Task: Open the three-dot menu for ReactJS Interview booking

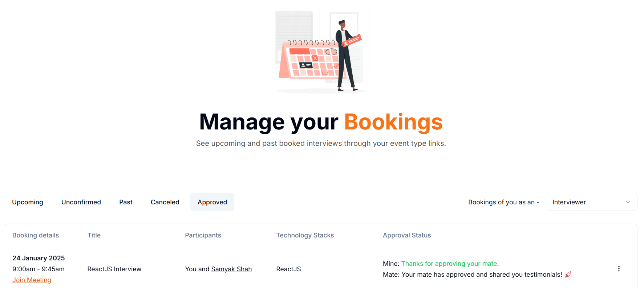Action: (x=619, y=269)
